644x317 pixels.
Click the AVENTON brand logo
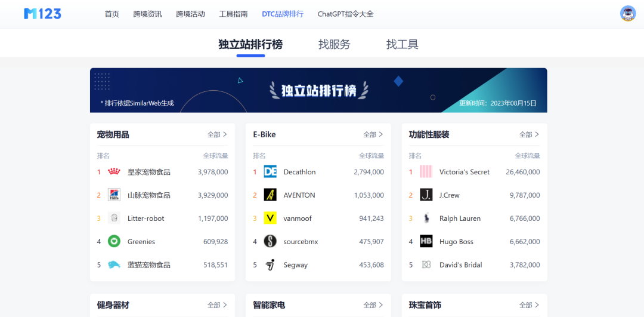(270, 195)
